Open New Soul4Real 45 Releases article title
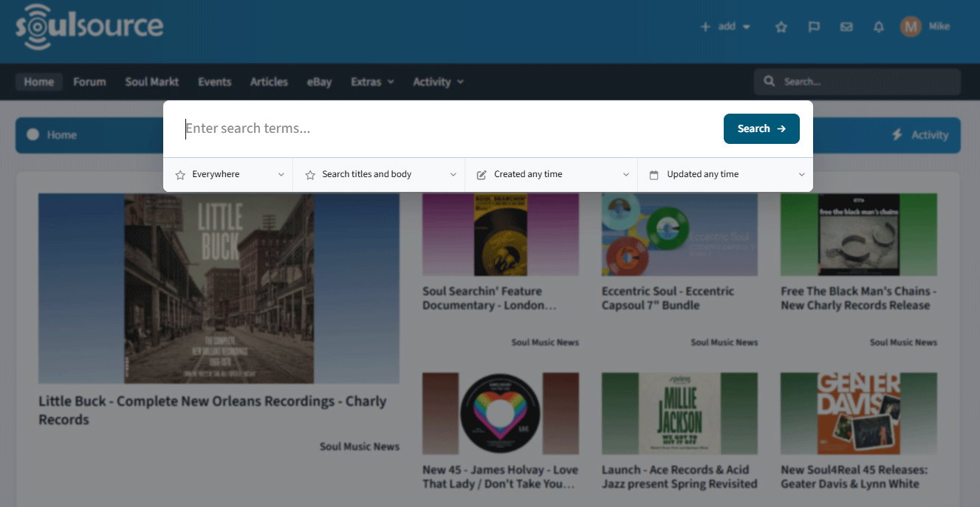This screenshot has width=980, height=507. (854, 477)
